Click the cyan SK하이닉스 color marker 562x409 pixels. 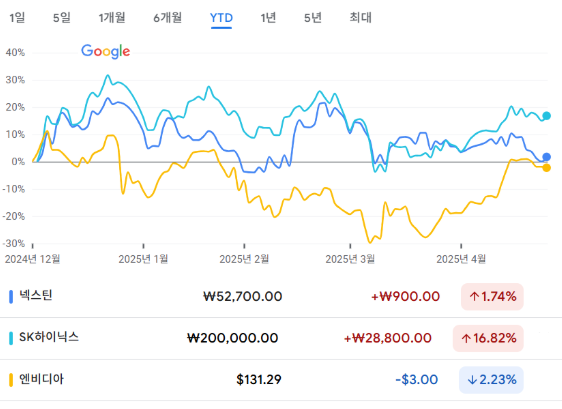pyautogui.click(x=11, y=338)
